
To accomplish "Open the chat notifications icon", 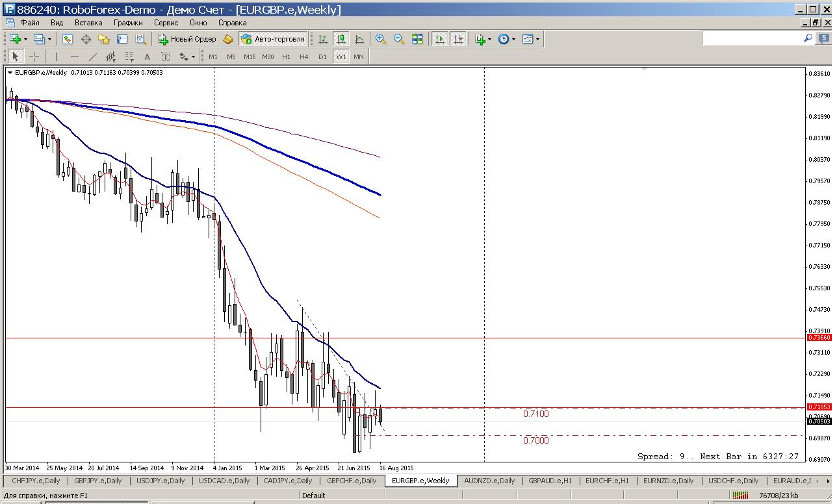I will (823, 39).
